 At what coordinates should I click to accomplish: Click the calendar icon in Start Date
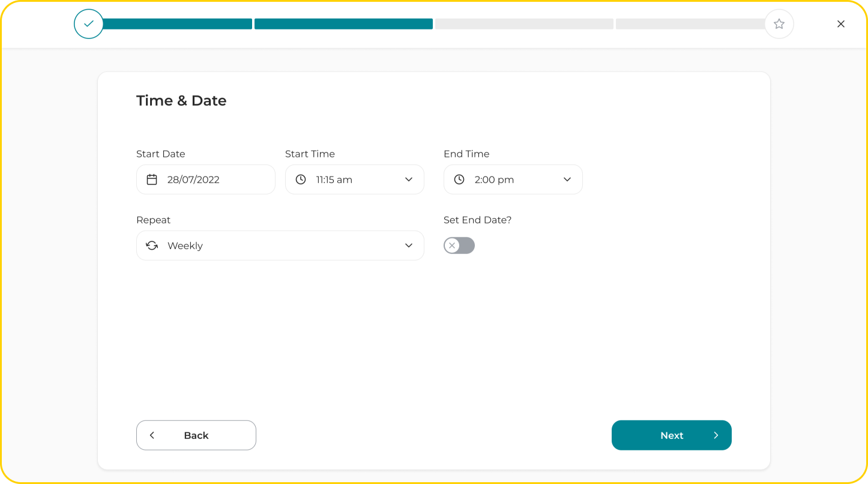click(152, 180)
